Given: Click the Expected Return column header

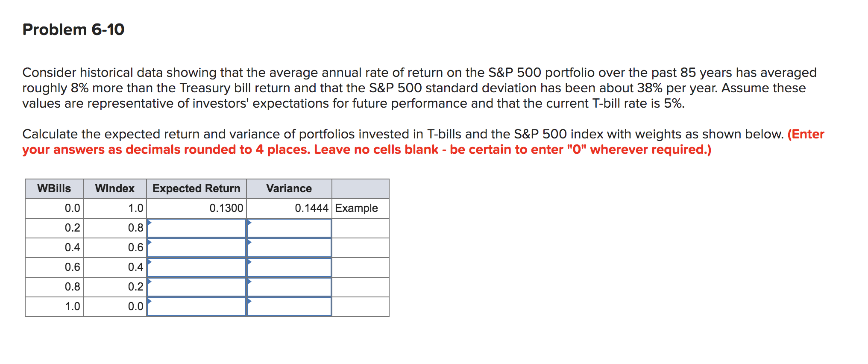Looking at the screenshot, I should pos(196,188).
